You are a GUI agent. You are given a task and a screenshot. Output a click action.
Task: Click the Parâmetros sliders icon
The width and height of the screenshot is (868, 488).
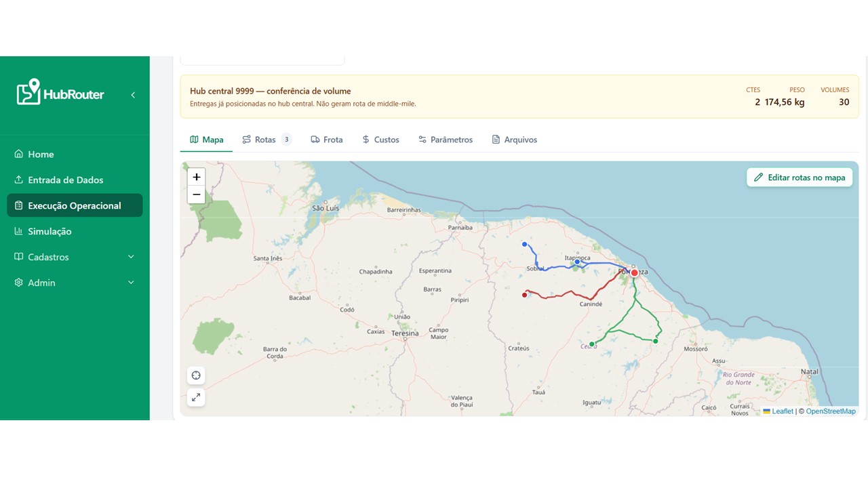(422, 140)
